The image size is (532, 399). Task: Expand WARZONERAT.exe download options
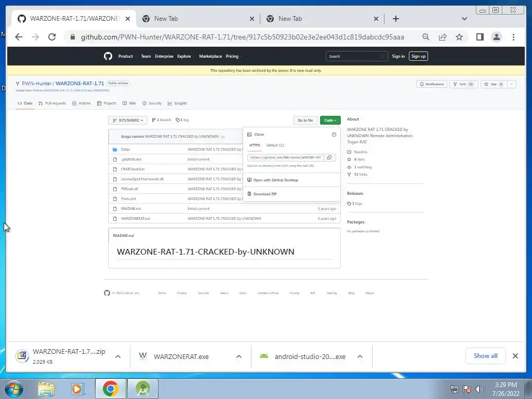239,356
